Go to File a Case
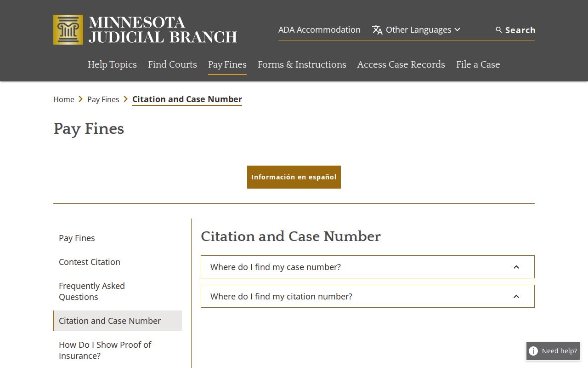 (478, 64)
